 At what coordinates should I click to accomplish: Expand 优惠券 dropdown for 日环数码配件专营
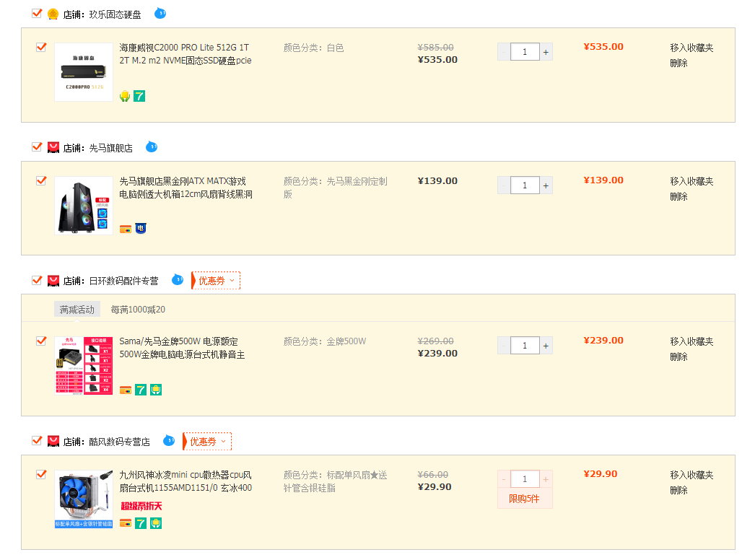[217, 281]
